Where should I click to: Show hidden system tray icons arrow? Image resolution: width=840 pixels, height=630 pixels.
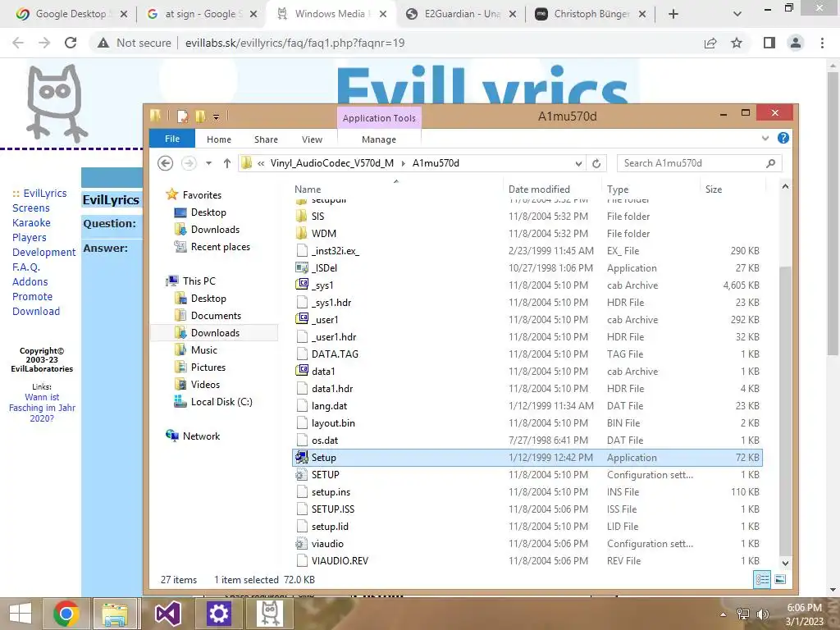click(x=724, y=614)
